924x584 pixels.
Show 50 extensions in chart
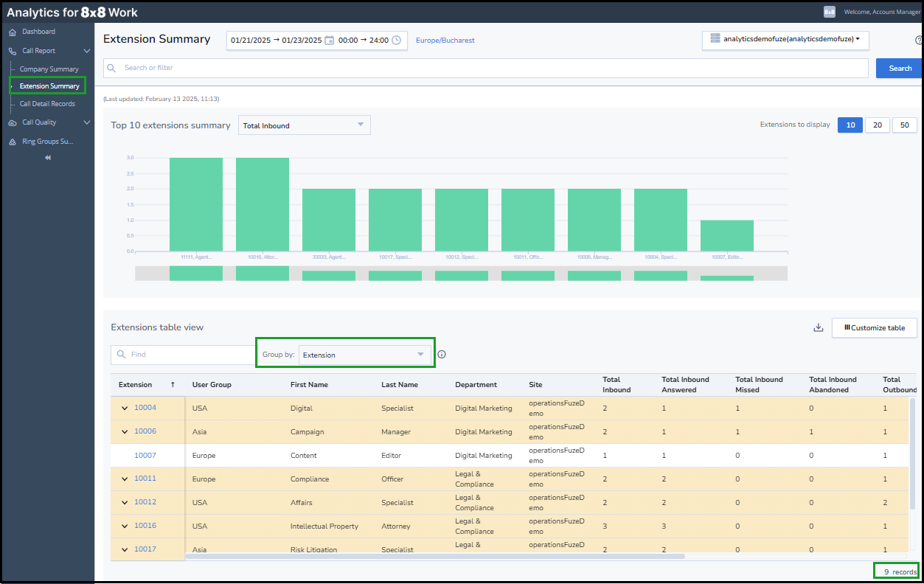[905, 125]
